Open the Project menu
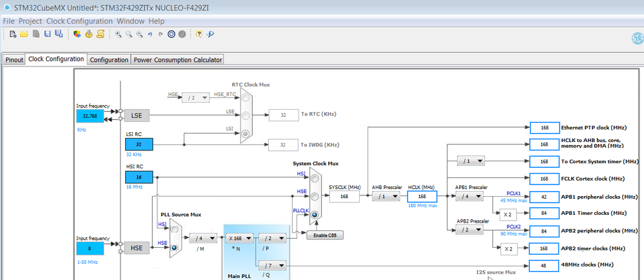The width and height of the screenshot is (644, 280). [x=30, y=21]
